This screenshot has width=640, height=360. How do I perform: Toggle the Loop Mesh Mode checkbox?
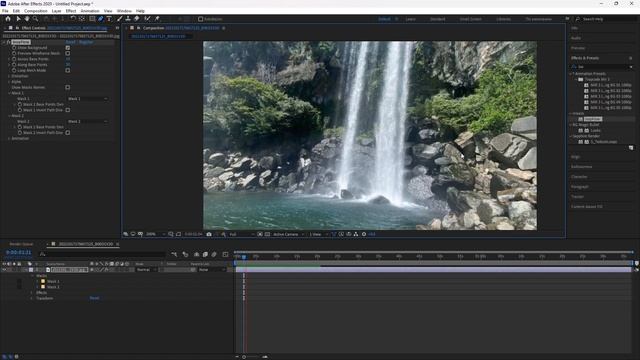click(x=68, y=70)
